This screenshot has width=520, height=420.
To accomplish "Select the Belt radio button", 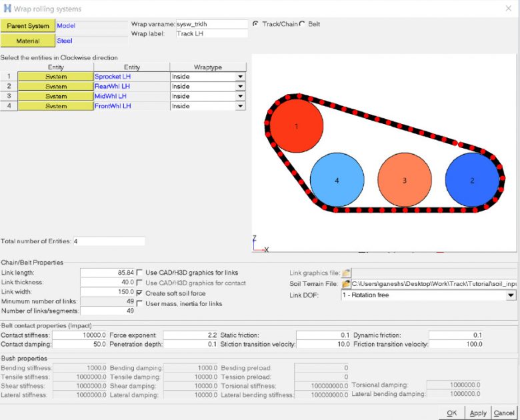I will tap(302, 24).
